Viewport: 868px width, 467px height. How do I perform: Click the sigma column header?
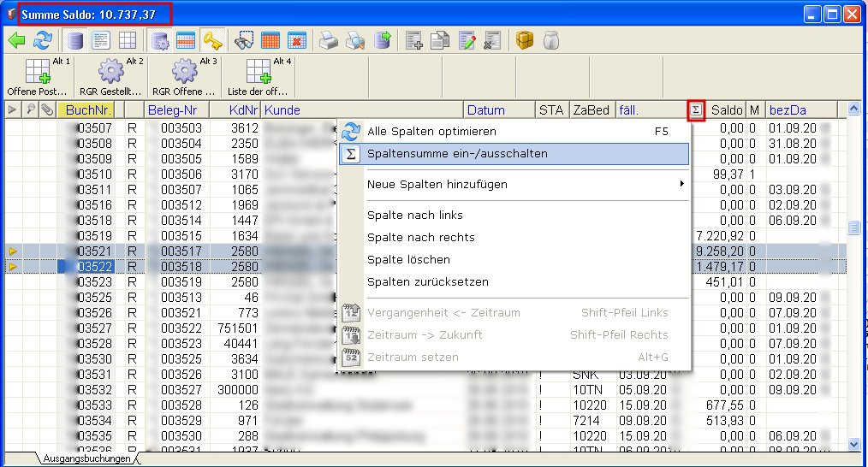click(696, 109)
